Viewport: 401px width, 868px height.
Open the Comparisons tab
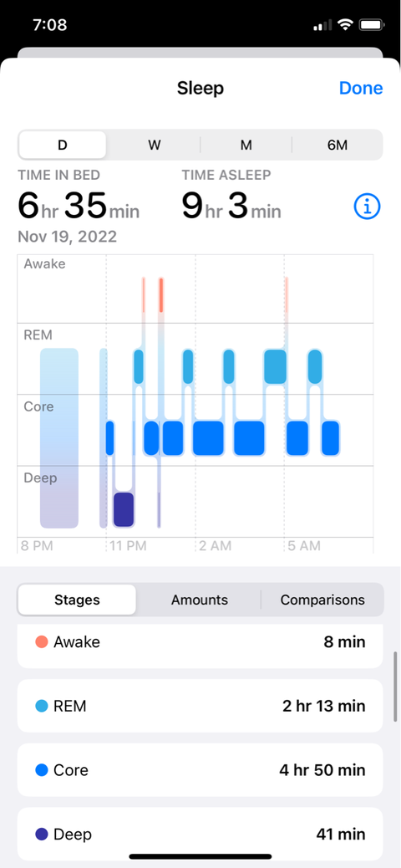322,600
